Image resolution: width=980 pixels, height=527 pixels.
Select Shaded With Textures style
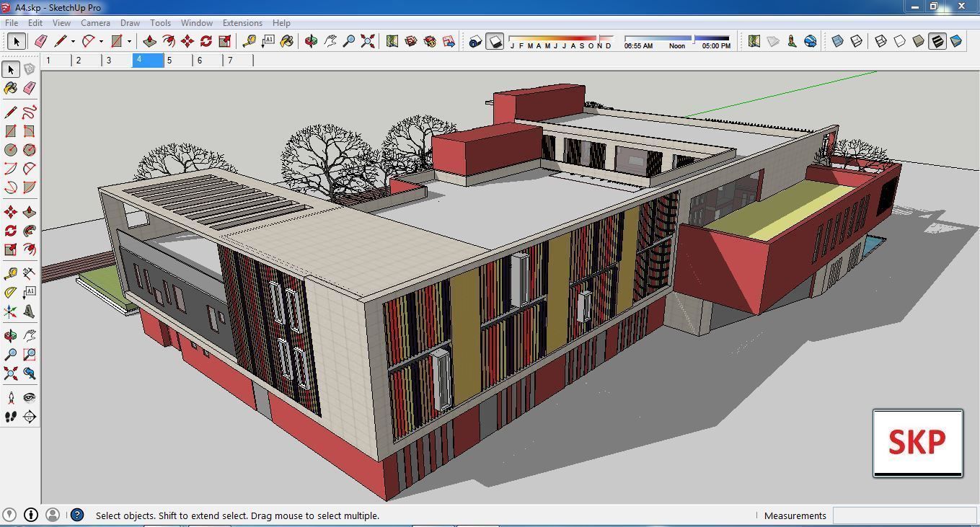[x=937, y=41]
